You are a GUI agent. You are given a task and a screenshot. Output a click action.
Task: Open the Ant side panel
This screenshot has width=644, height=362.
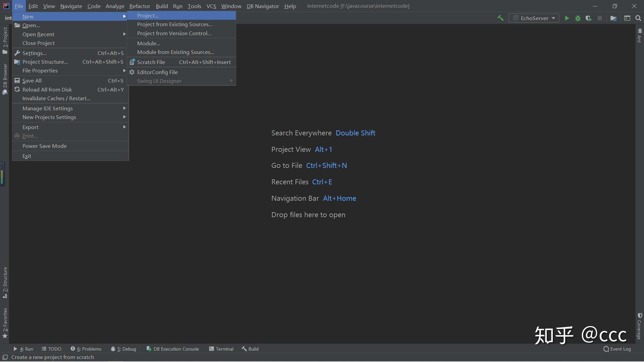639,36
